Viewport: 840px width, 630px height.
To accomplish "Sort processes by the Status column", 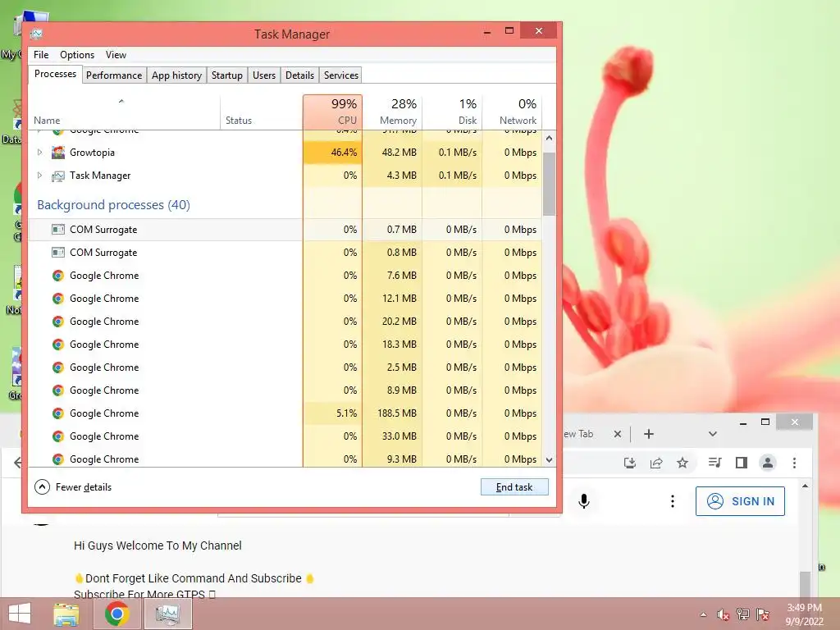I will tap(262, 112).
